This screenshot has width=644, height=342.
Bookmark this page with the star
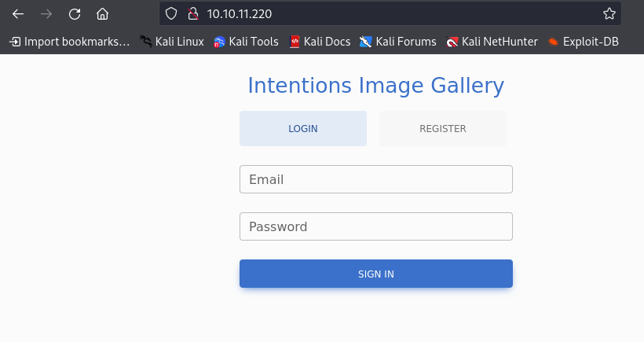click(609, 14)
